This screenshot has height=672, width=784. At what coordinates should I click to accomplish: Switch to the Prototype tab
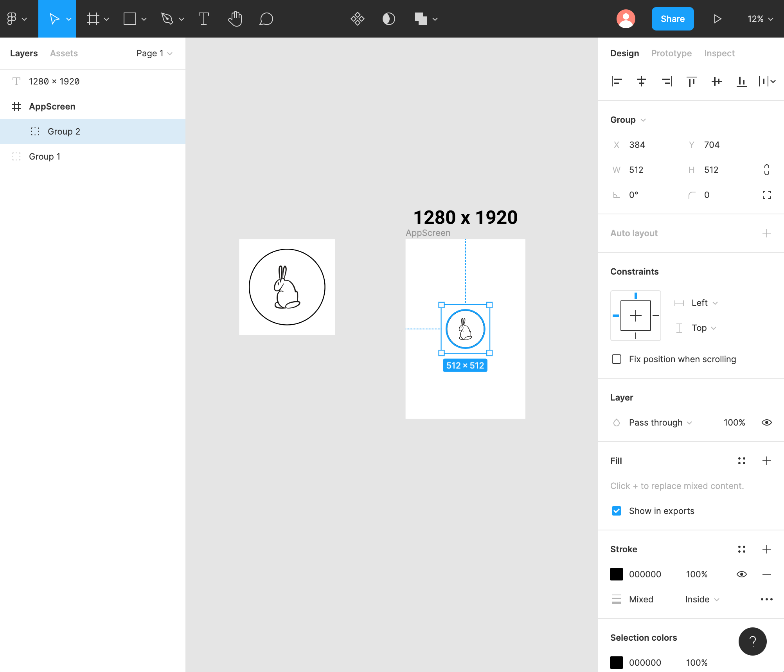[x=671, y=53]
